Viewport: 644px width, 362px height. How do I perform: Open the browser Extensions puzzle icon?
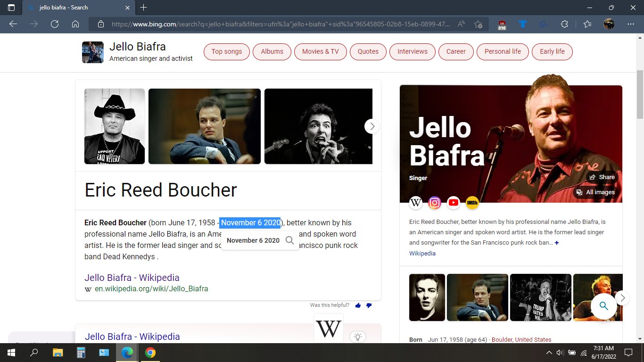[564, 24]
